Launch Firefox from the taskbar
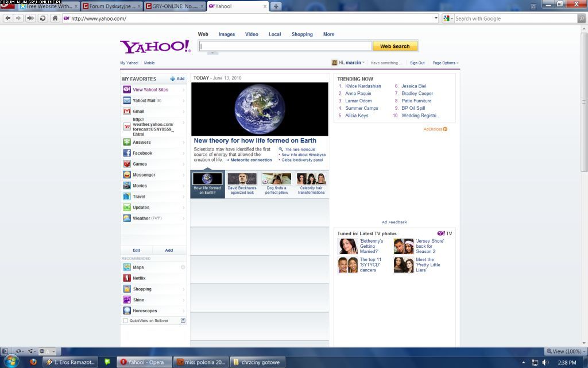The height and width of the screenshot is (368, 588). coord(33,362)
